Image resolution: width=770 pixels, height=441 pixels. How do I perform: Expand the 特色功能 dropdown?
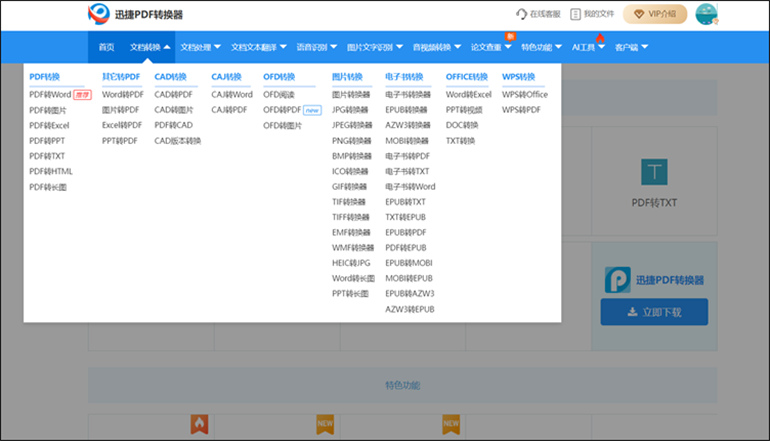541,47
